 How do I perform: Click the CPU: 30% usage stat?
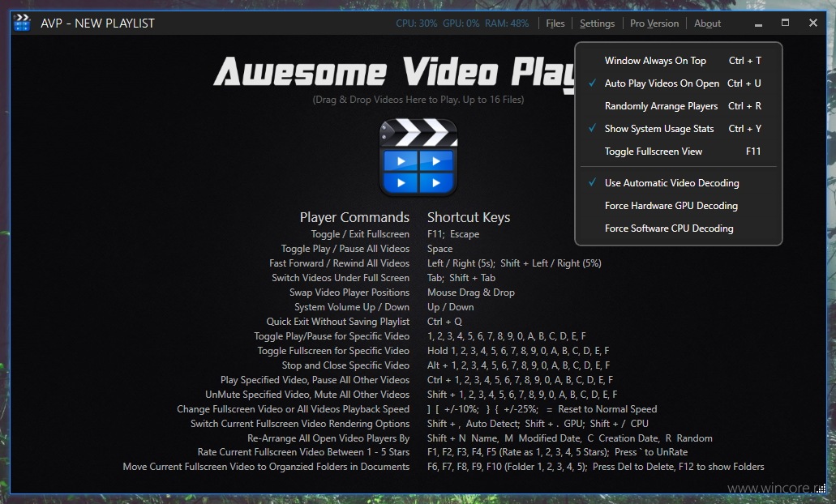417,23
